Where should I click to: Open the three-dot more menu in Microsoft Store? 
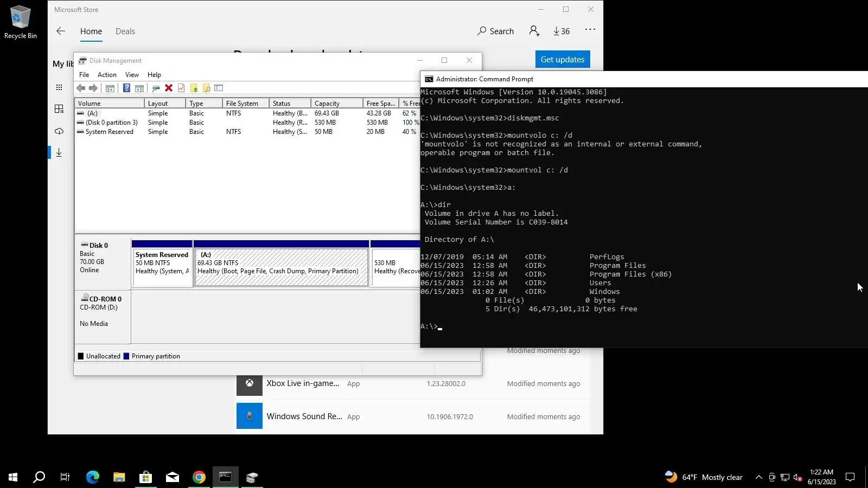pyautogui.click(x=590, y=29)
